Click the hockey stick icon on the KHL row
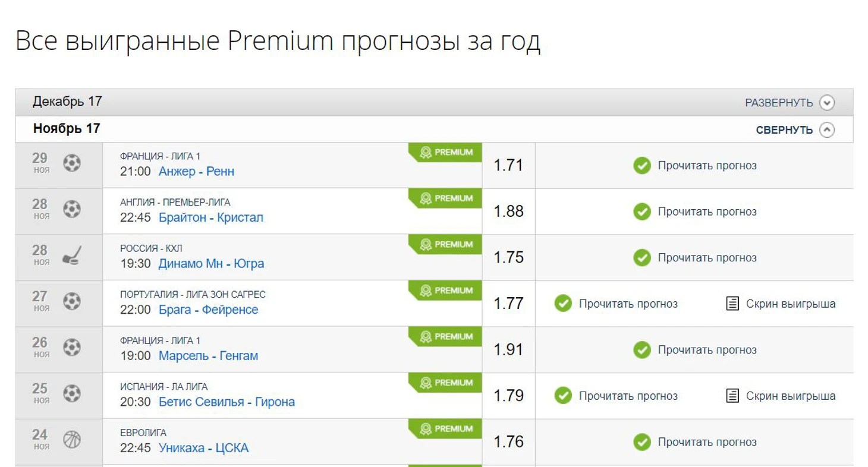Viewport: 868px width, 467px height. (x=72, y=255)
